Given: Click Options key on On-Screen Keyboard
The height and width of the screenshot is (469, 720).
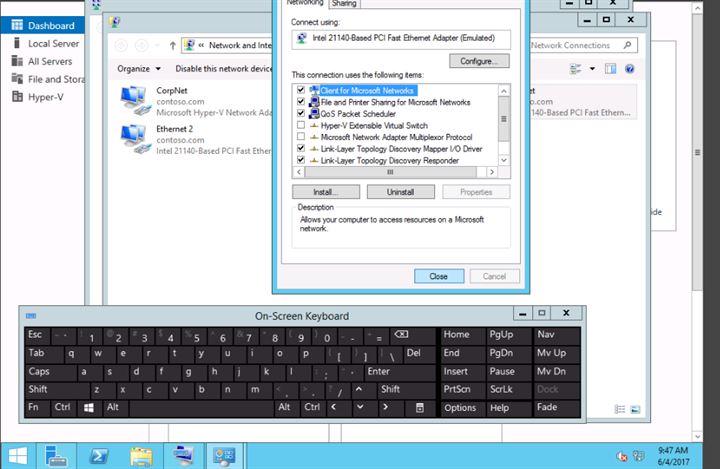Looking at the screenshot, I should (462, 408).
